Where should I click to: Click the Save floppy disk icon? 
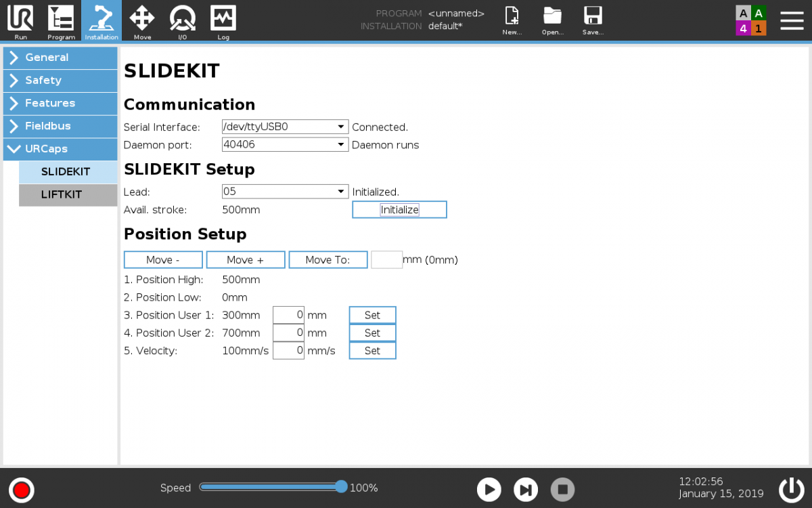(593, 21)
